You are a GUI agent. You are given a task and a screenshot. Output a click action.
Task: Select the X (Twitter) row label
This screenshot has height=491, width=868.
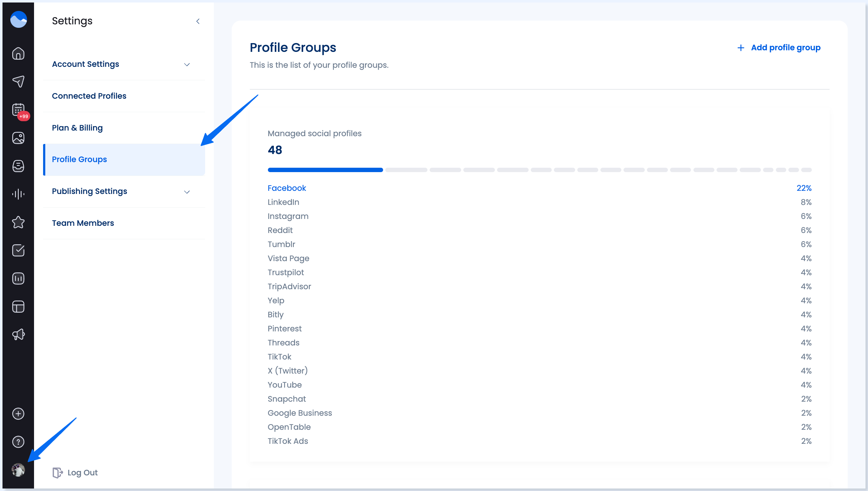[x=288, y=371]
